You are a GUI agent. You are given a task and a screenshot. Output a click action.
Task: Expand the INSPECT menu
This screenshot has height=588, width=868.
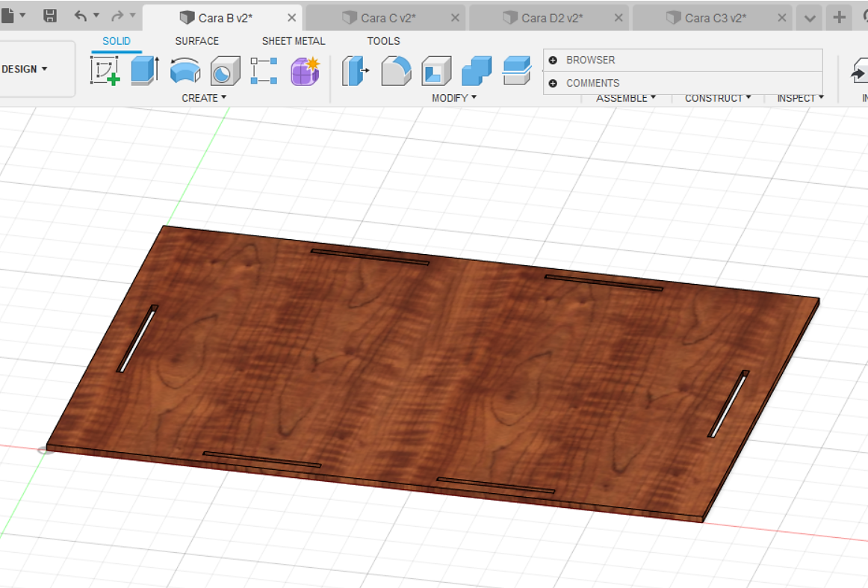[x=801, y=98]
